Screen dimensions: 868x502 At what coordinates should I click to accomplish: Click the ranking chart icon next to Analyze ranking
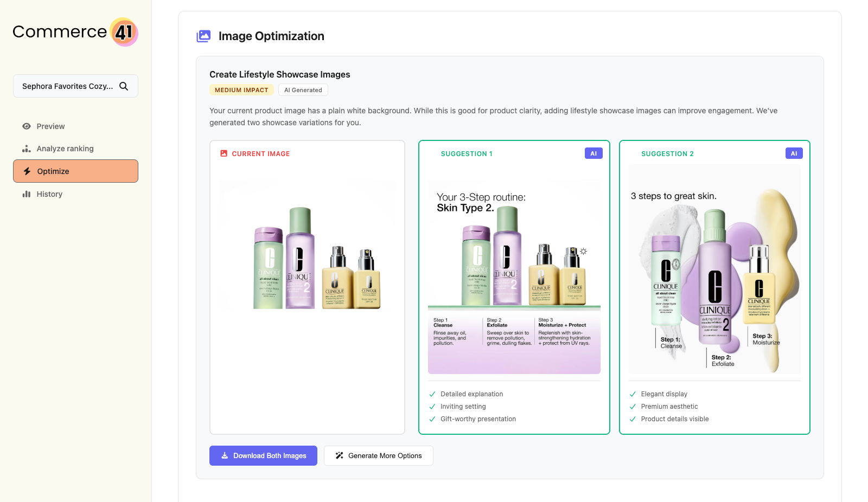[x=26, y=148]
